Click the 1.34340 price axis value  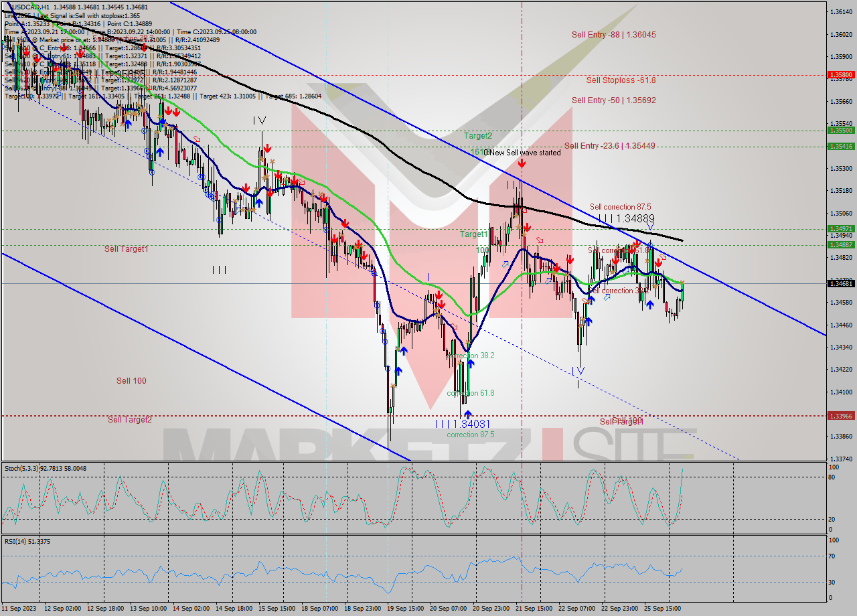click(x=840, y=347)
